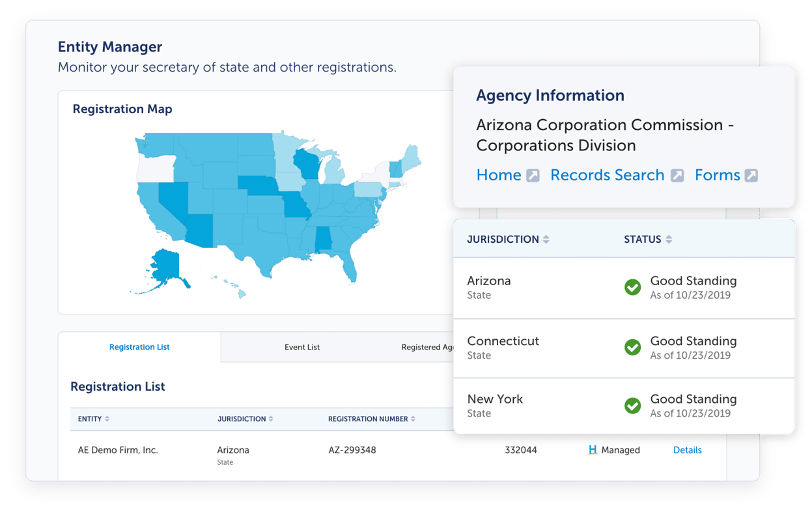Open the Forms link

coord(717,174)
